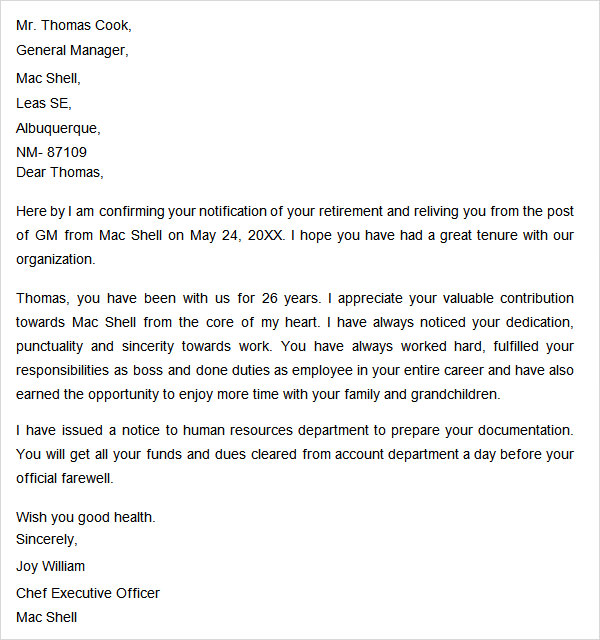The width and height of the screenshot is (600, 640).
Task: Place cursor on Dear Thomas salutation
Action: (60, 172)
